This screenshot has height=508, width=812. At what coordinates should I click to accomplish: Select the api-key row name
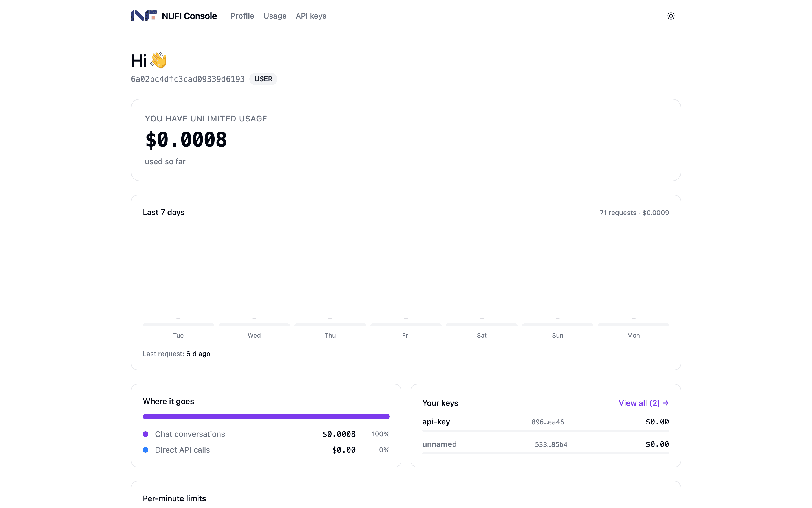click(x=436, y=422)
